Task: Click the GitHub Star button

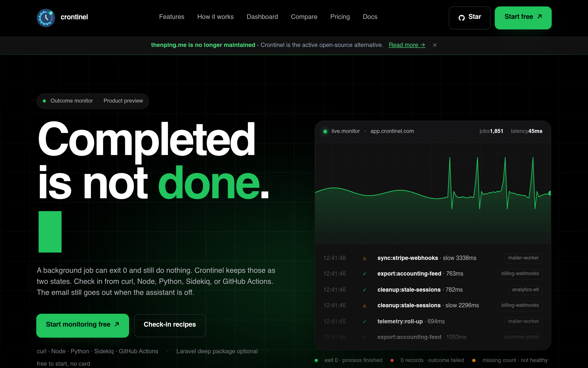Action: coord(469,18)
